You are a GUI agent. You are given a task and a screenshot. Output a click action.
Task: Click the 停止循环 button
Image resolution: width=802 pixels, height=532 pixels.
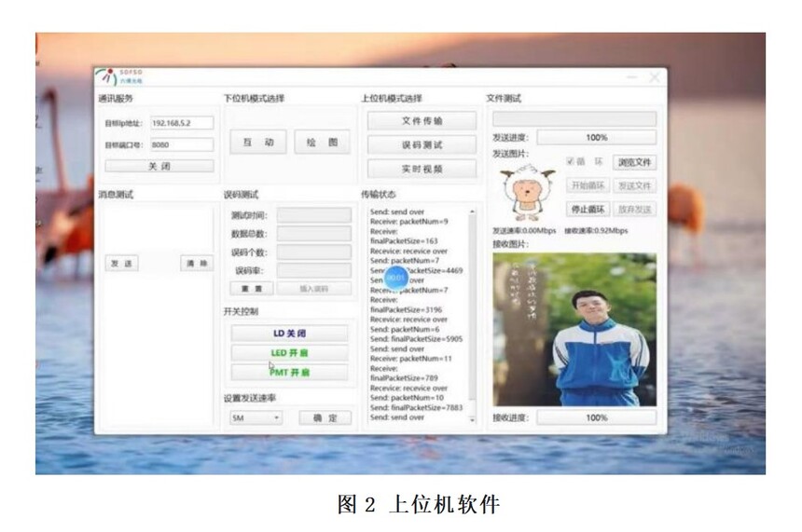click(588, 209)
